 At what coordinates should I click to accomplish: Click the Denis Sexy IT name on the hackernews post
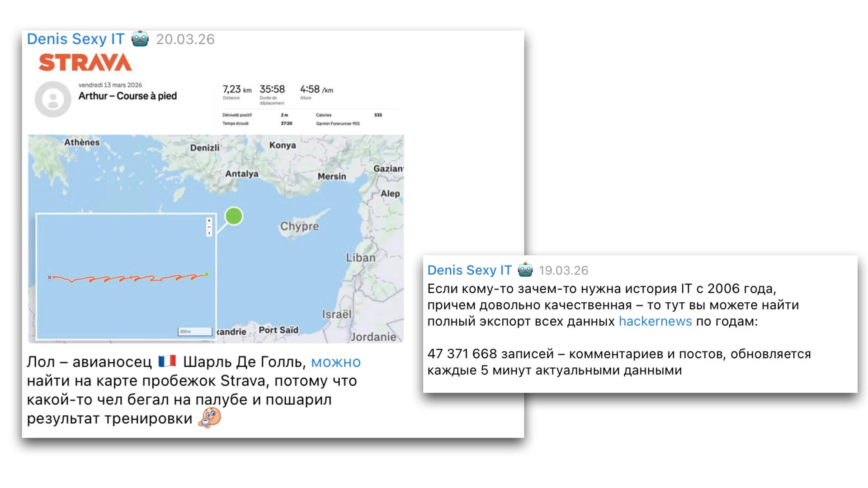click(x=469, y=270)
